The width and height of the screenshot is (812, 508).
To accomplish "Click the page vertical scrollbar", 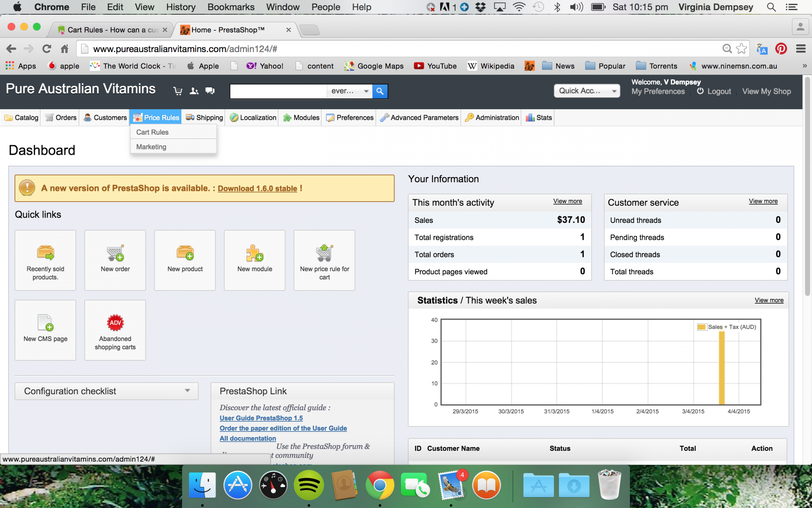I will pyautogui.click(x=807, y=186).
